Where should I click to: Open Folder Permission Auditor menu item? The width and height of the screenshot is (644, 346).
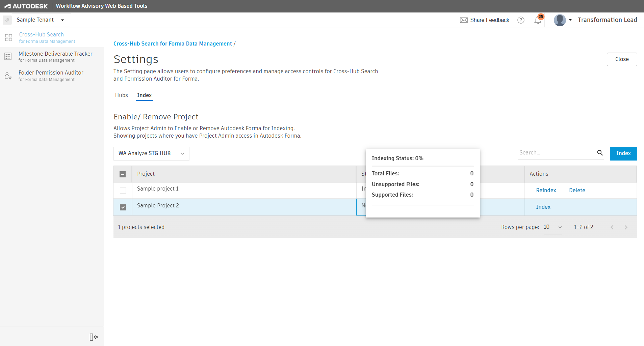coord(52,76)
